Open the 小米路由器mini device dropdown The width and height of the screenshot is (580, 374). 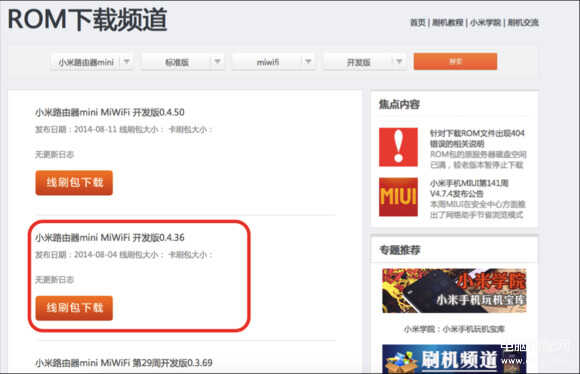tap(92, 62)
